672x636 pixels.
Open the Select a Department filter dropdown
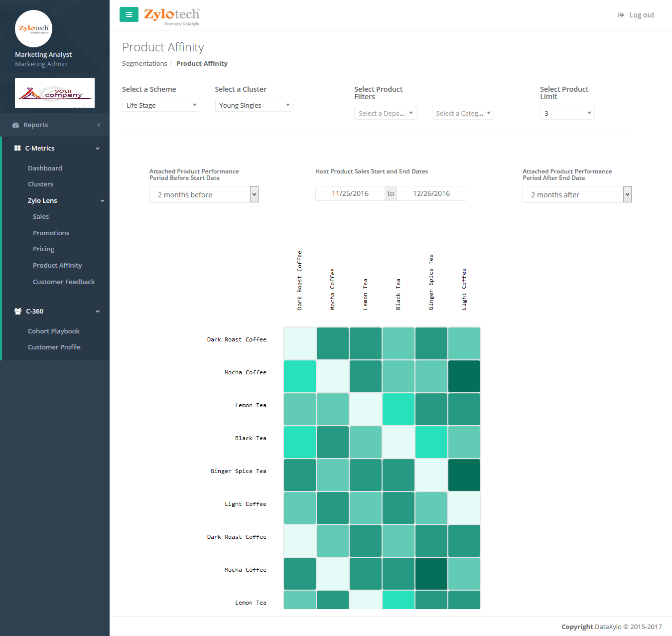tap(385, 113)
